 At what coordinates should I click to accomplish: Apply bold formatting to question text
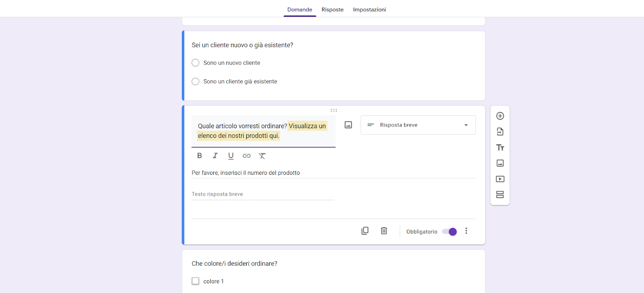click(x=199, y=156)
